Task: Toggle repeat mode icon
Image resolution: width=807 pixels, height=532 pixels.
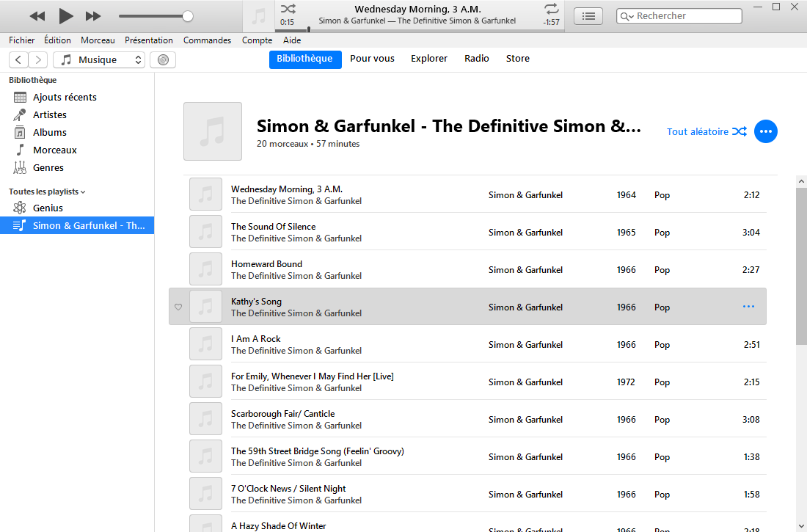Action: (551, 8)
